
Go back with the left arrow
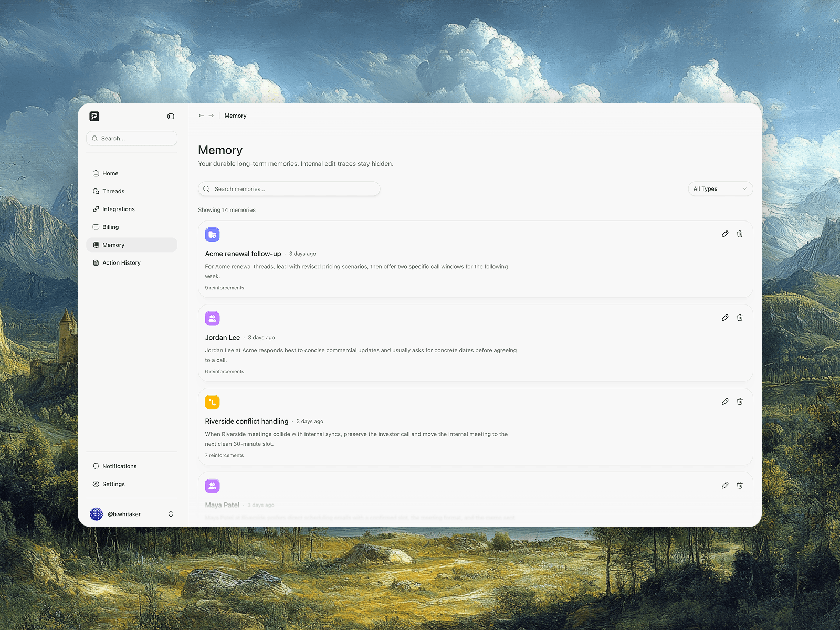pyautogui.click(x=201, y=115)
